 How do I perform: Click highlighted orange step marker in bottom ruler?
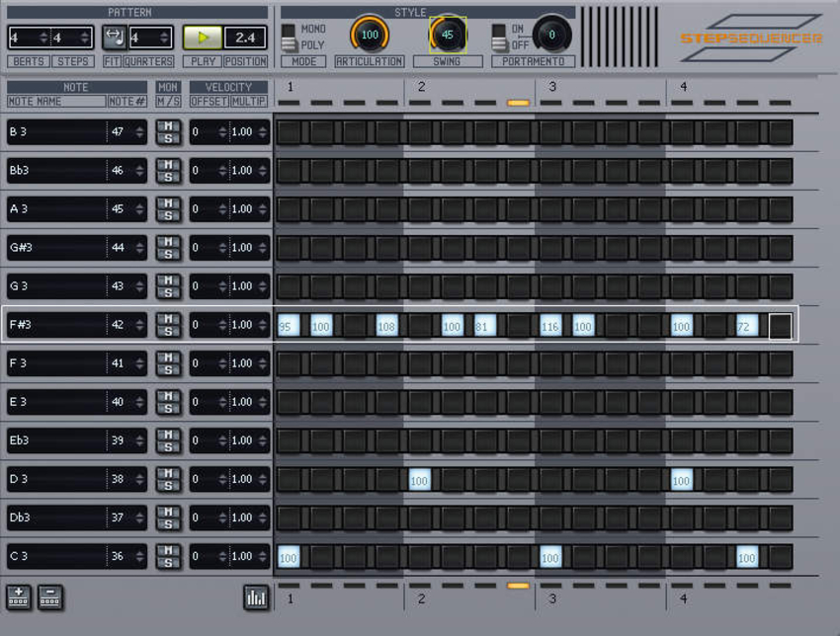point(518,586)
